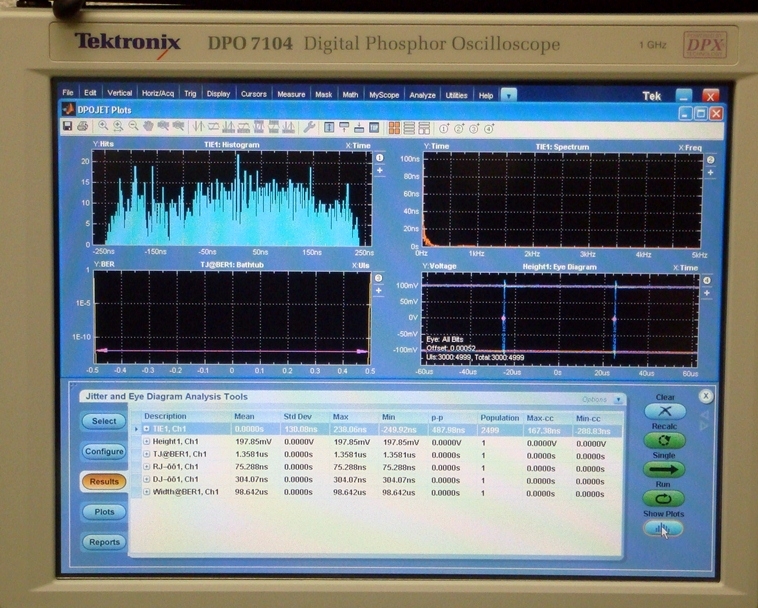Click the DPOJET Plots window title icon
This screenshot has width=758, height=608.
pyautogui.click(x=69, y=109)
